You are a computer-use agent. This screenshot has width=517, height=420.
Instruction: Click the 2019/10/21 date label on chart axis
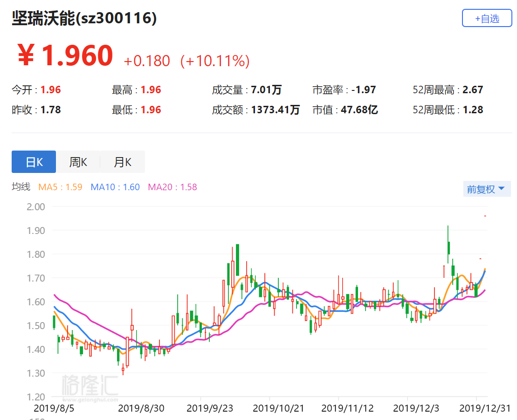[278, 408]
